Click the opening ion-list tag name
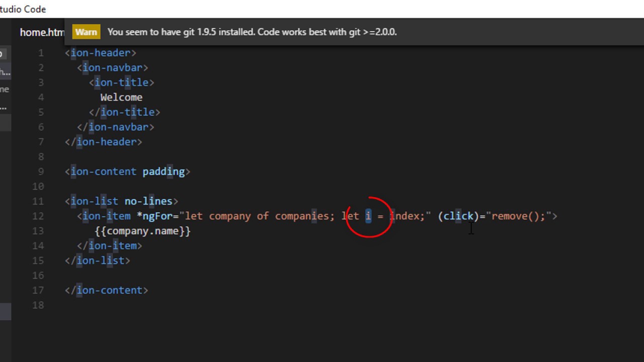 click(95, 201)
